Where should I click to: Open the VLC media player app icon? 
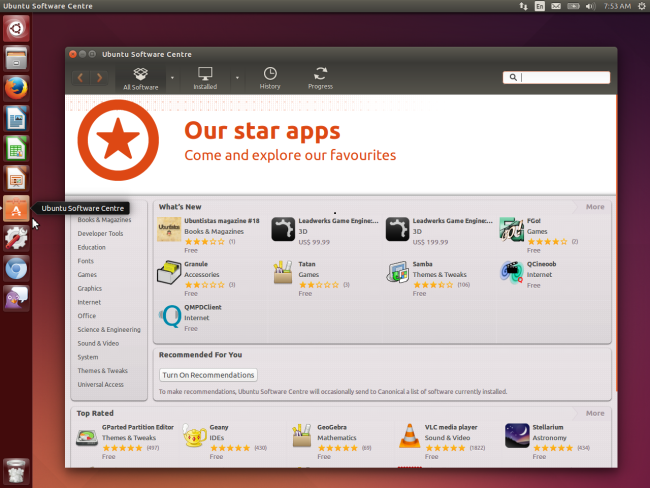click(409, 436)
